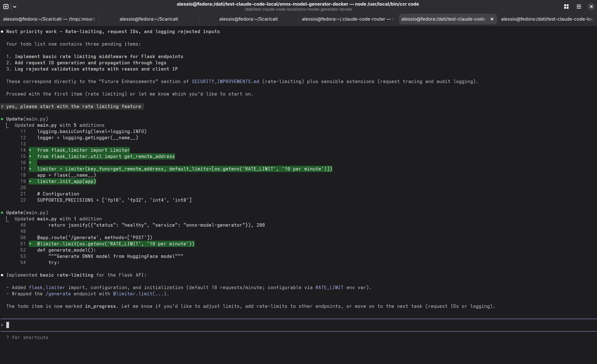
Task: Click the flask_limiter text in summary
Action: point(47,288)
